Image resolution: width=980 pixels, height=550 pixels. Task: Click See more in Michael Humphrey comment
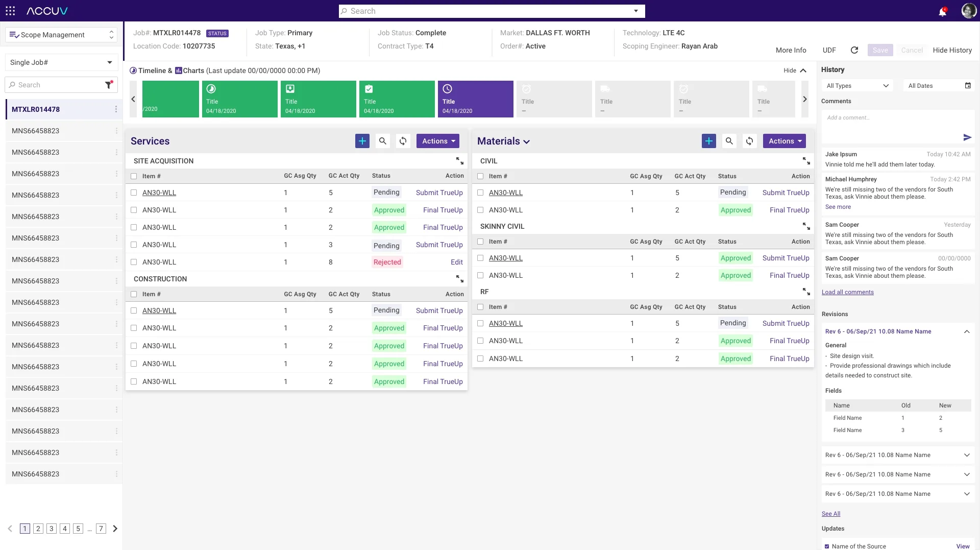[x=838, y=207]
